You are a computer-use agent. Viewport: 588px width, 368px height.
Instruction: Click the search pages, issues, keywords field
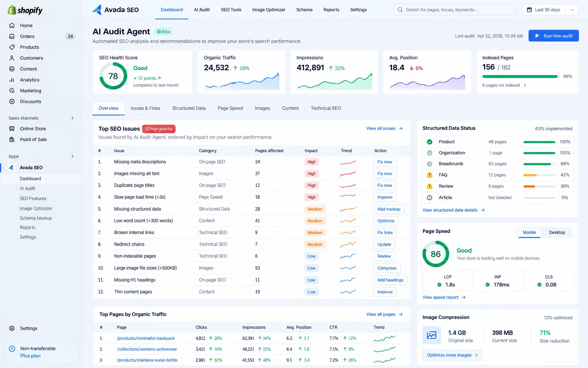455,10
